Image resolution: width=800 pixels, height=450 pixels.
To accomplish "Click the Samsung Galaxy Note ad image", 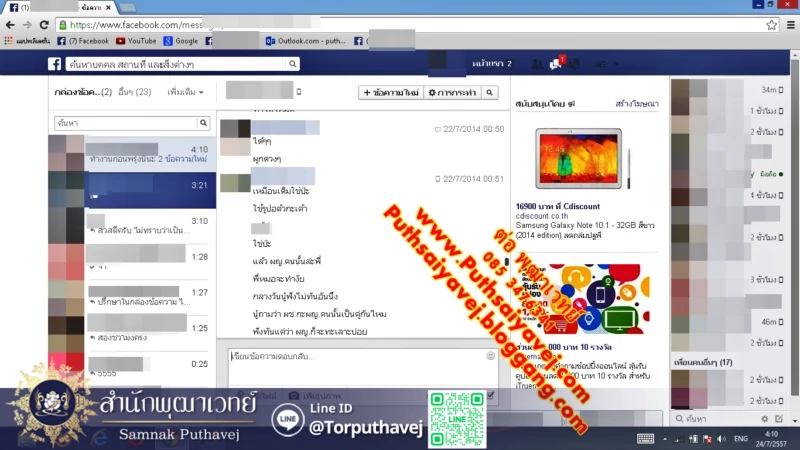I will pyautogui.click(x=578, y=158).
